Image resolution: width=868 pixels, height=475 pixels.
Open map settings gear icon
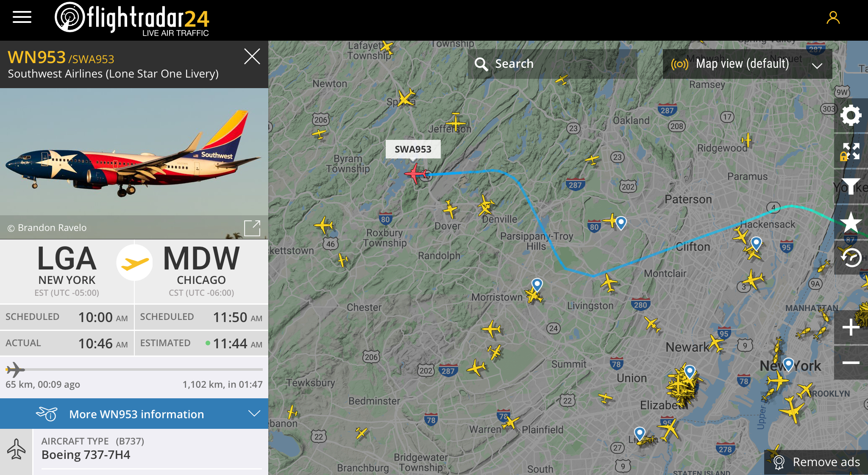(x=851, y=115)
